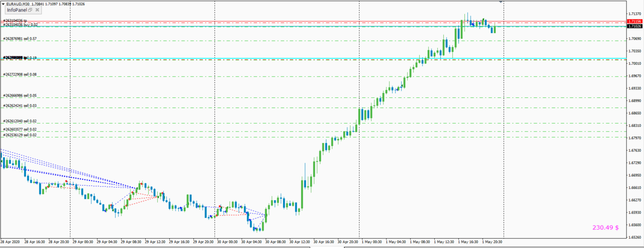
Task: Click the pink 230.49 $ profit text
Action: [606, 227]
